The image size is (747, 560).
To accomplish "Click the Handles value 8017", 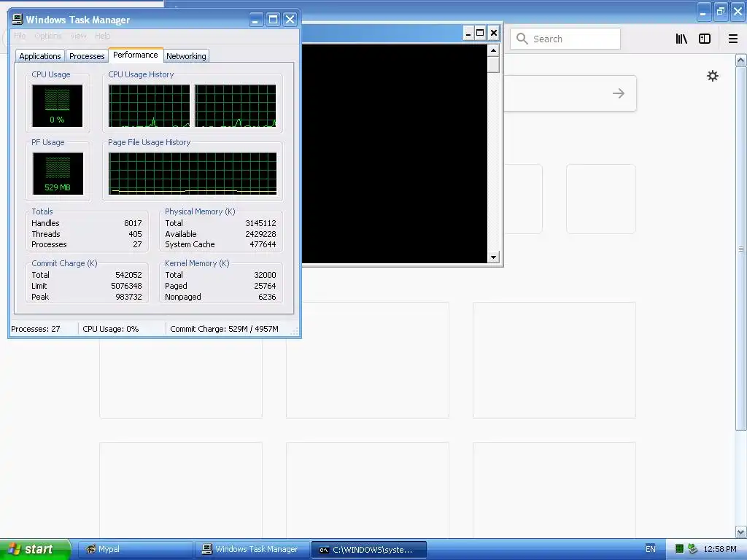I will (133, 223).
